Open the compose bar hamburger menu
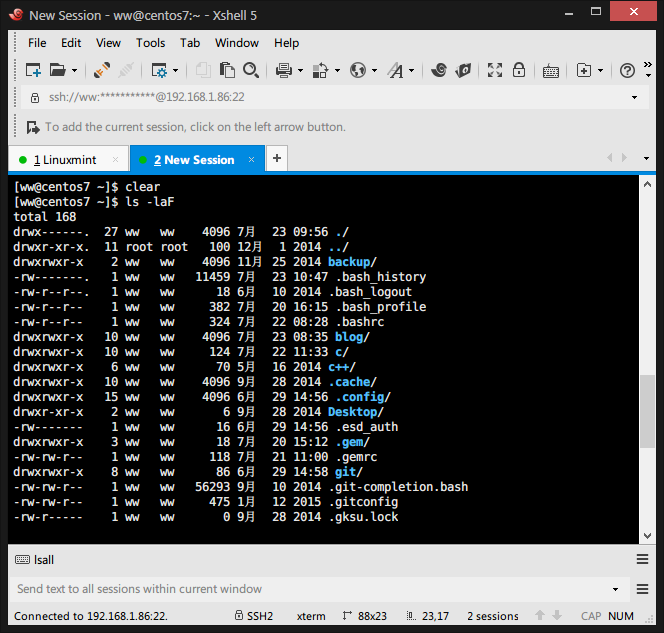 pyautogui.click(x=642, y=589)
